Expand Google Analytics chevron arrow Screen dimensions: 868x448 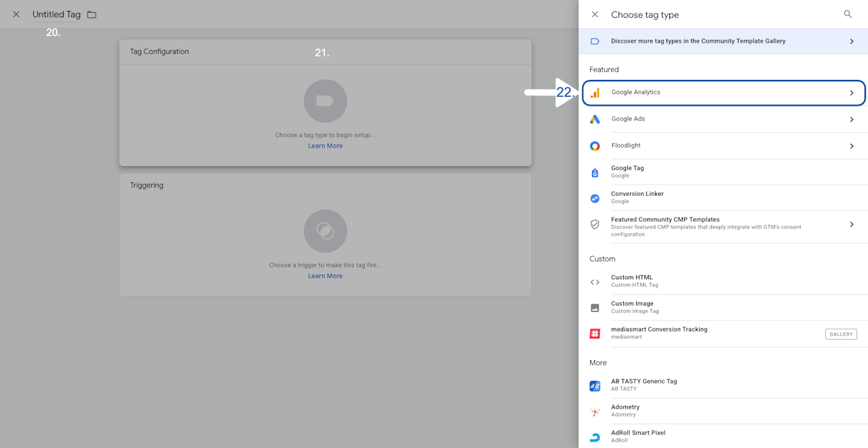852,93
